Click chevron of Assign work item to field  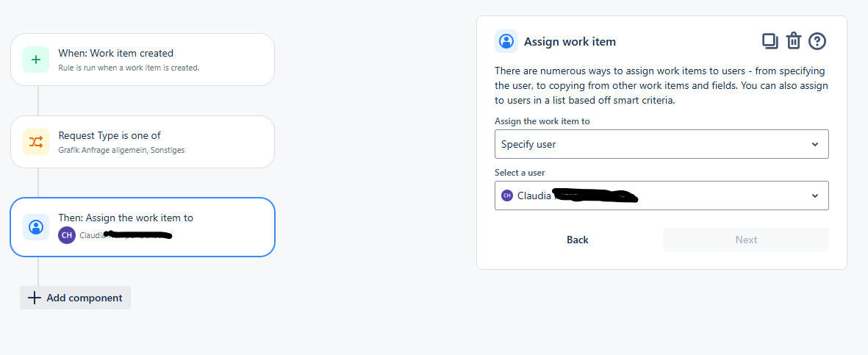click(815, 145)
